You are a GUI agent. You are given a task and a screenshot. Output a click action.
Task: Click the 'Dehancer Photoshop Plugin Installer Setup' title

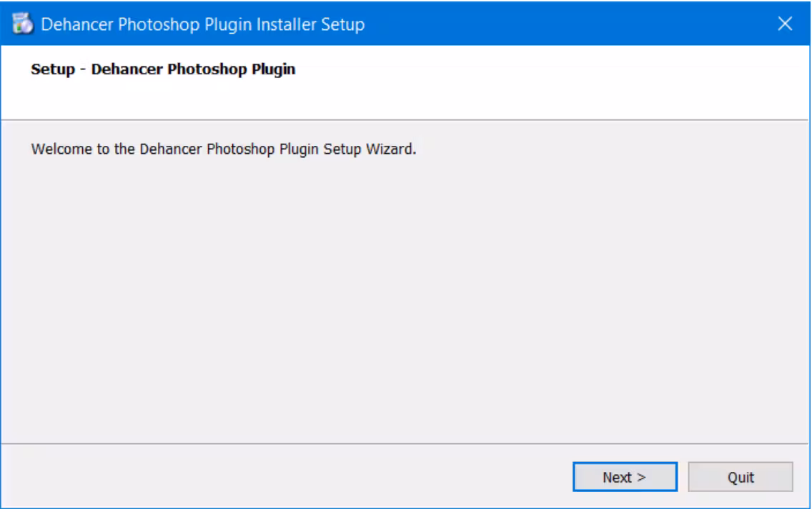202,24
